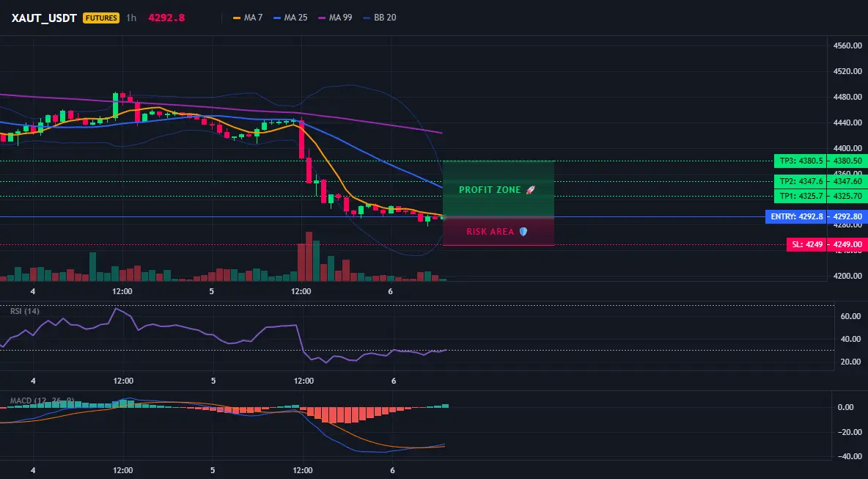Click the 4400.00 price axis value
Image resolution: width=868 pixels, height=479 pixels.
tap(847, 148)
